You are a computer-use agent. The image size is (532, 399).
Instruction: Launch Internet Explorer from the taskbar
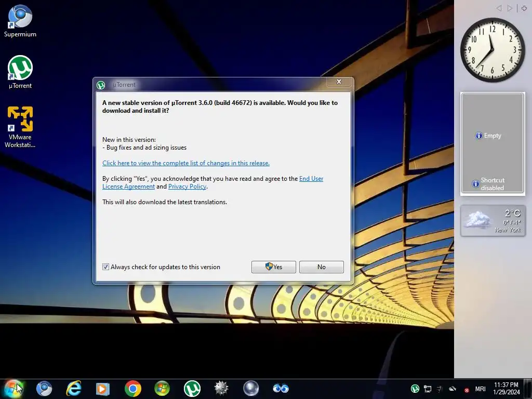click(x=74, y=389)
